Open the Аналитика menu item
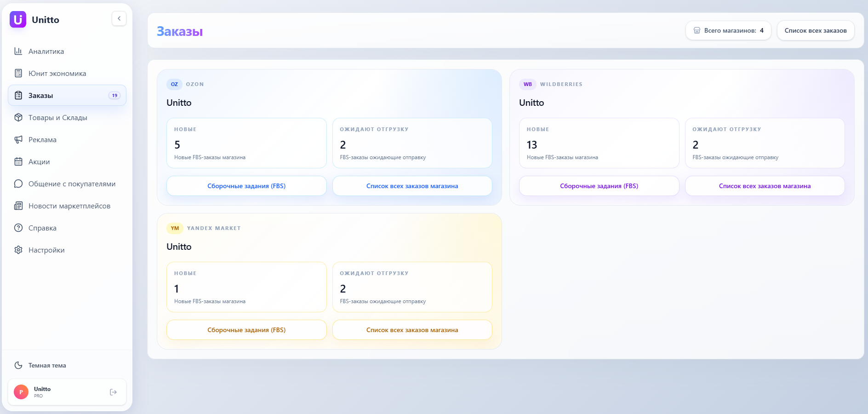The image size is (868, 414). [x=67, y=51]
